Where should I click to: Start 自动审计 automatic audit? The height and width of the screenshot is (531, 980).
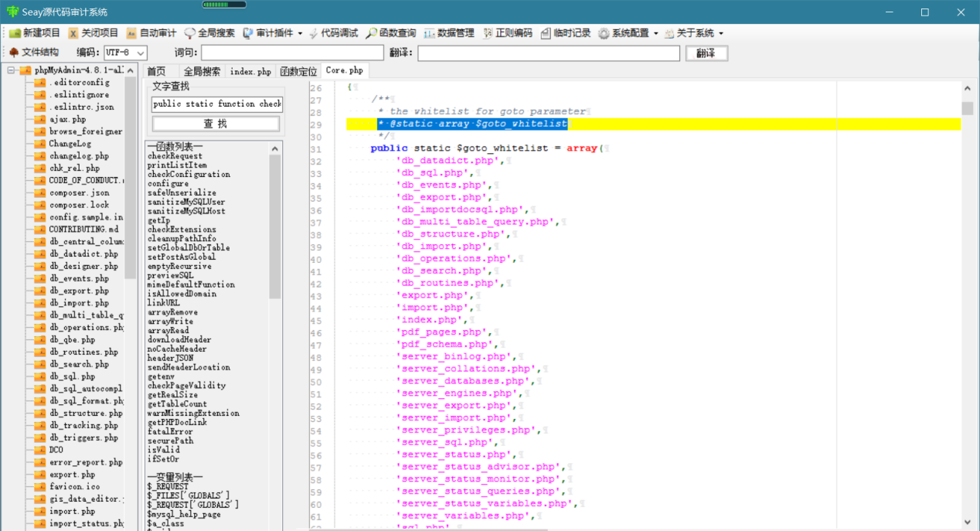click(x=151, y=33)
